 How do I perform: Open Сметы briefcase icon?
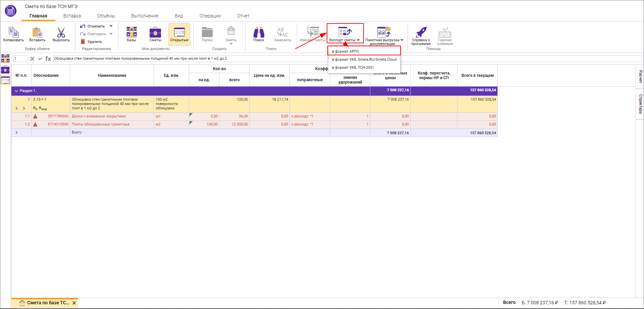coord(155,32)
